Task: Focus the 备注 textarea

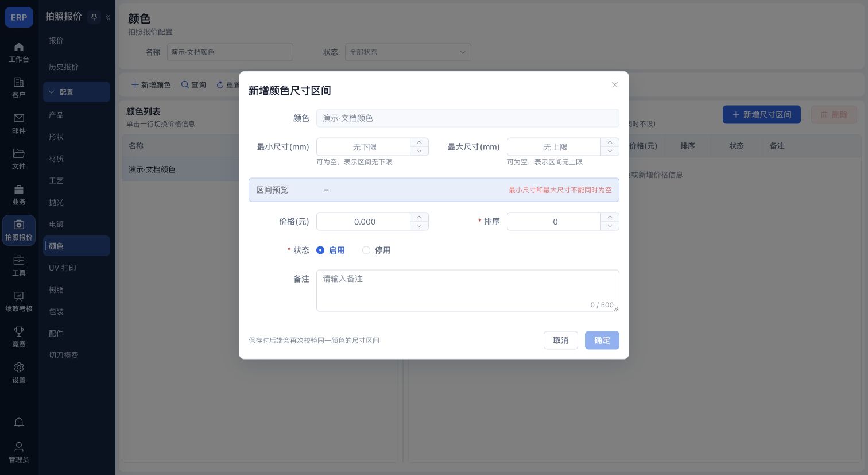Action: click(x=468, y=291)
